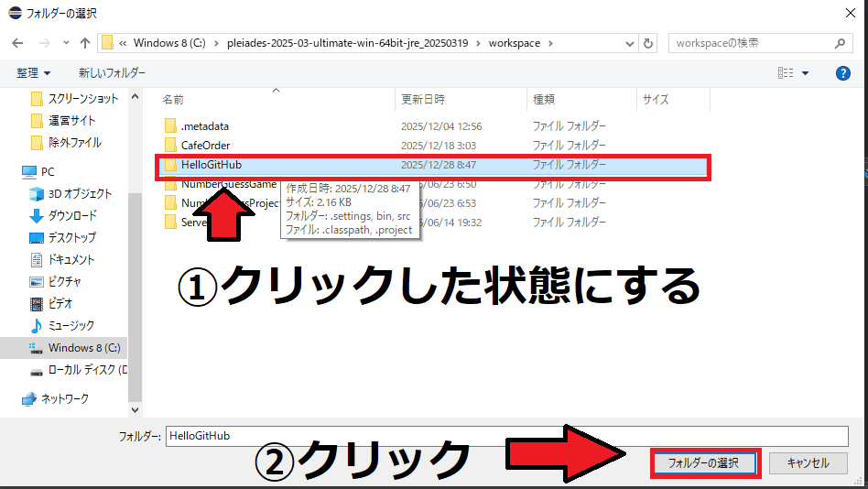Sort by the 更新日時 column header
This screenshot has width=868, height=489.
click(x=422, y=99)
